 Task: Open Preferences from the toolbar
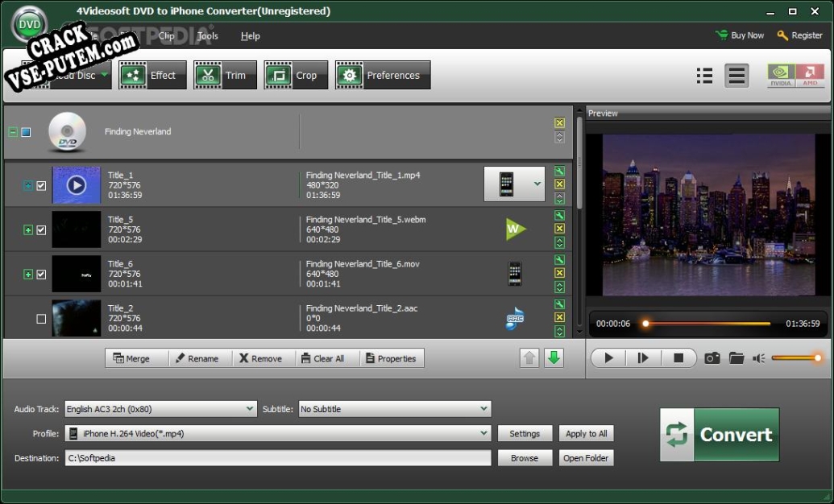click(x=383, y=76)
